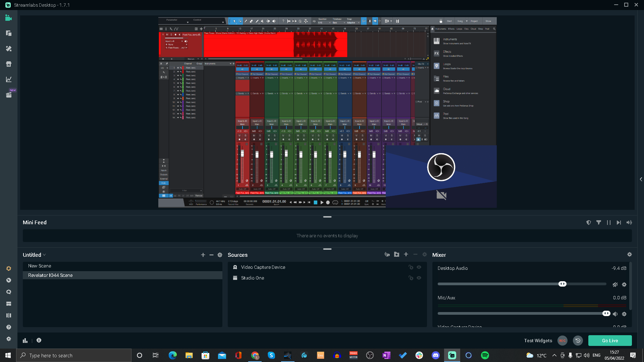Pause the Mini Feed alert queue
The width and height of the screenshot is (644, 362).
point(609,223)
